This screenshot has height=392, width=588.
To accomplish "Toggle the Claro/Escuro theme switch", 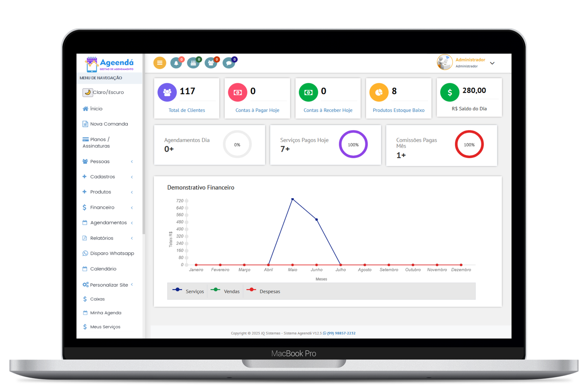I will click(87, 92).
